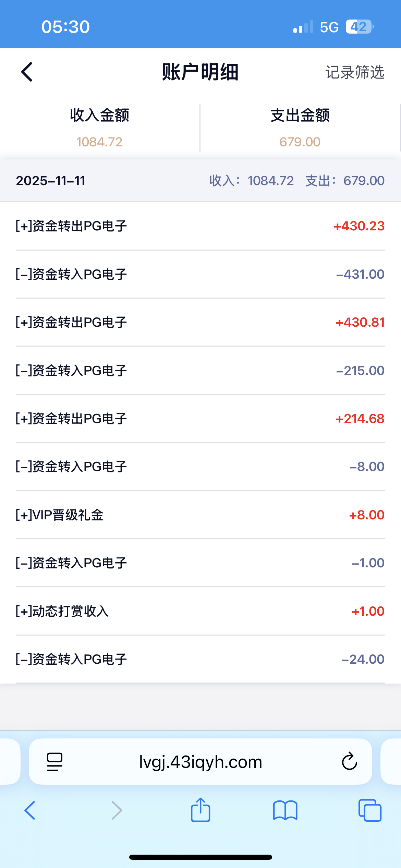This screenshot has width=401, height=868.
Task: Open 记录筛选 record filter
Action: tap(355, 72)
